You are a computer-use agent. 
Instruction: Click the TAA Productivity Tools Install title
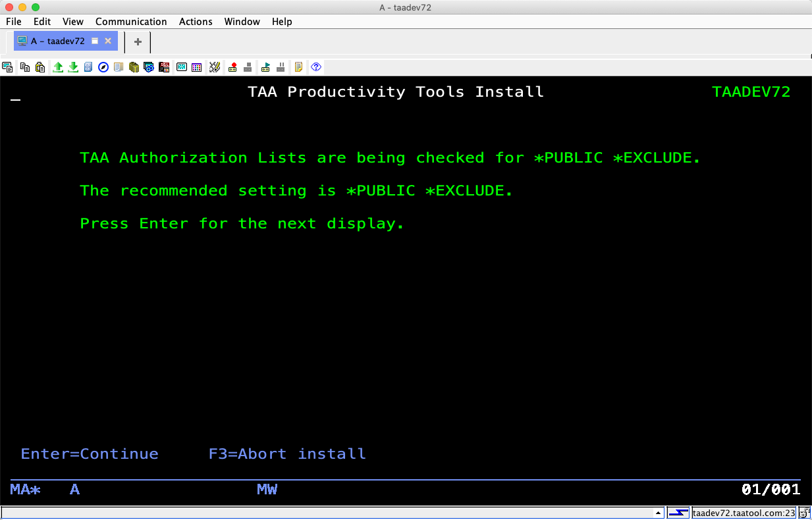(396, 92)
